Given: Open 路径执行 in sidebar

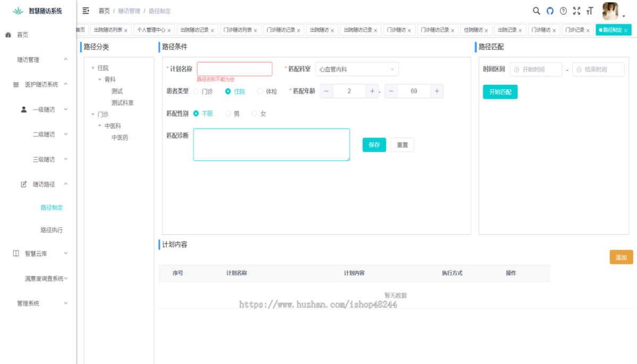Looking at the screenshot, I should [51, 230].
